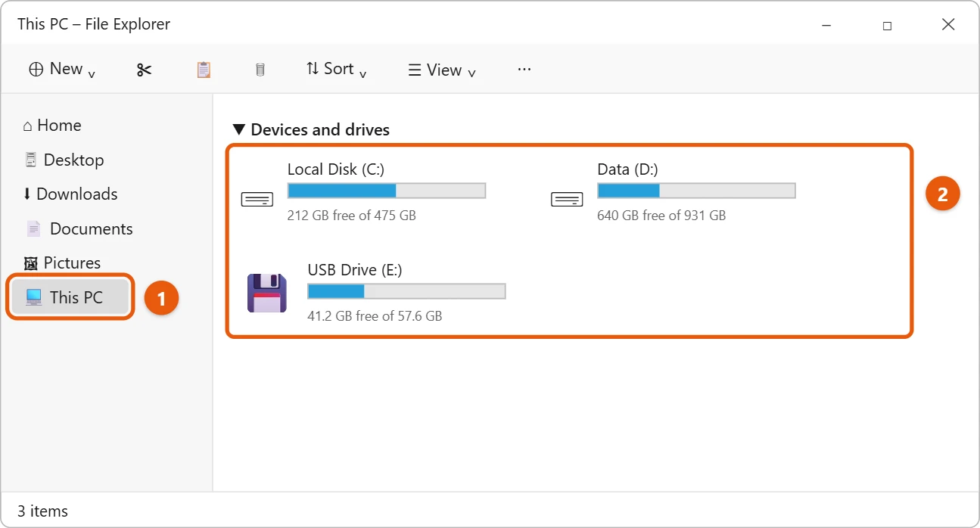
Task: Open Documents in navigation pane
Action: coord(80,228)
